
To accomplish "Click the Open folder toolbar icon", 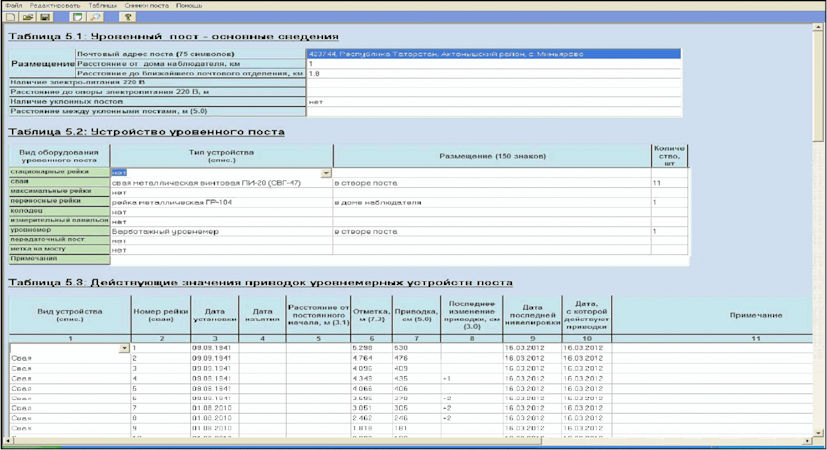I will pos(27,17).
